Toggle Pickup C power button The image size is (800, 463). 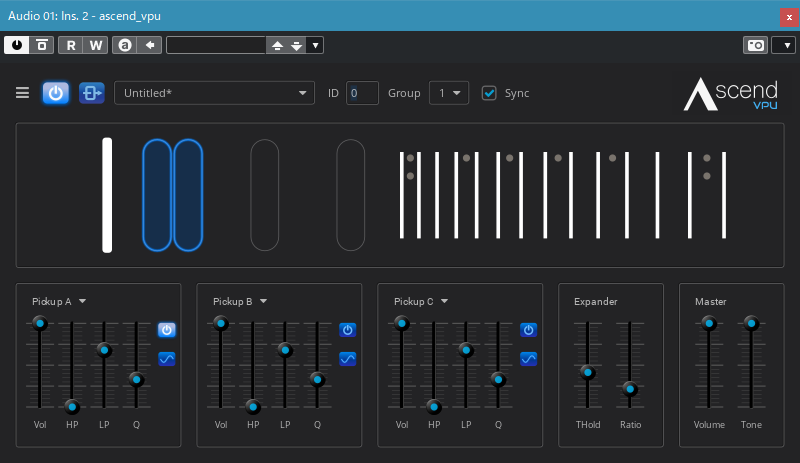pyautogui.click(x=529, y=330)
